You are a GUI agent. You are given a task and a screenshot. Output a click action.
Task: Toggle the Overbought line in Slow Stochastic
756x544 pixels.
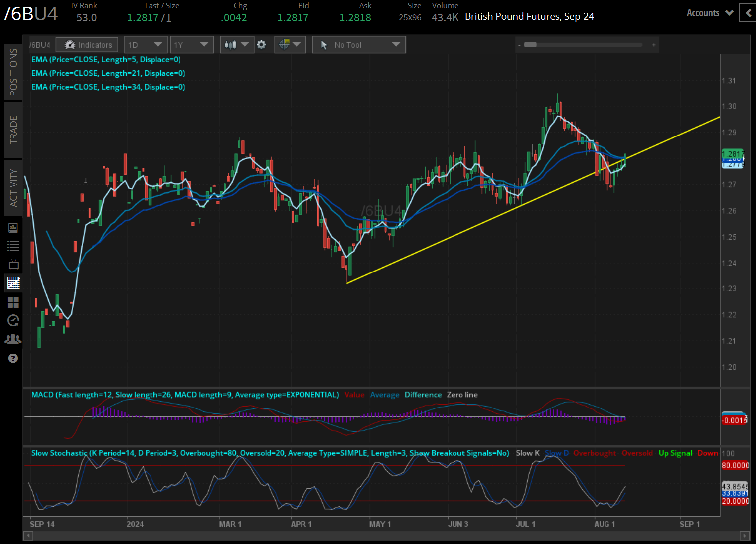tap(595, 453)
